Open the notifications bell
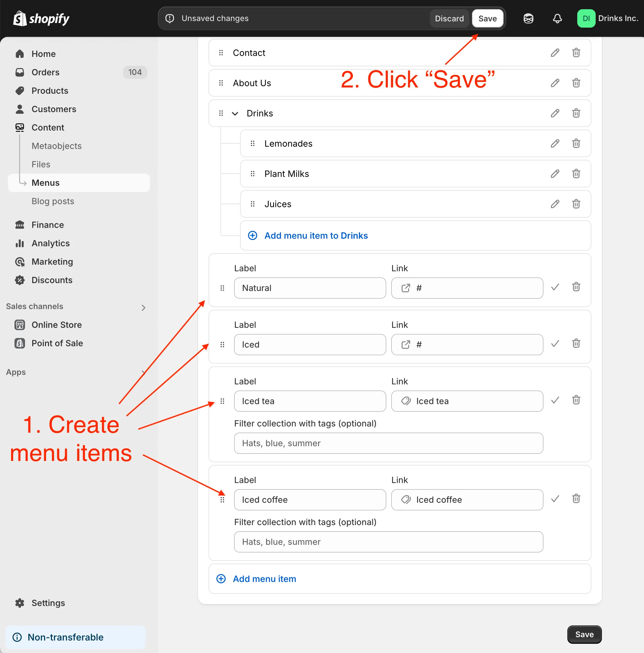This screenshot has height=653, width=644. 557,18
